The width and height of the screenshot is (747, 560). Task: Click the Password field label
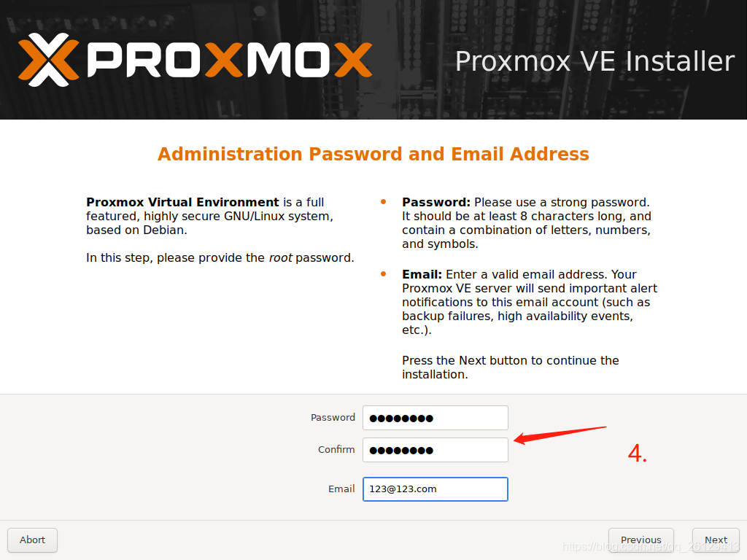(333, 418)
